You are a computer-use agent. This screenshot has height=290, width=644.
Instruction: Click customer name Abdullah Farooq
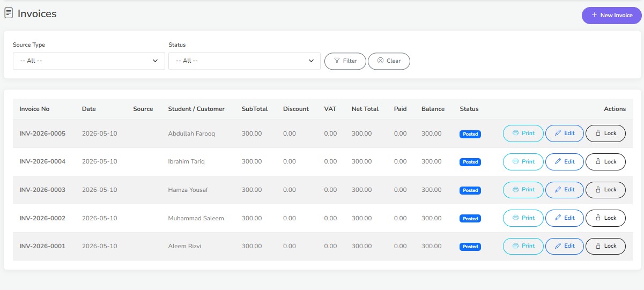(191, 133)
